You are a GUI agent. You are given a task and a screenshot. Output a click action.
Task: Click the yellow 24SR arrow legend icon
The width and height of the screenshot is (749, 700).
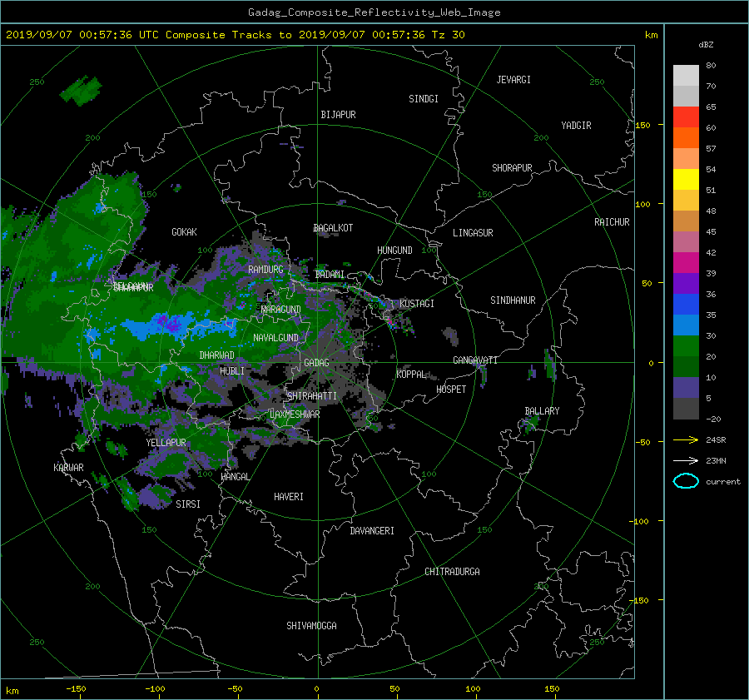[686, 440]
